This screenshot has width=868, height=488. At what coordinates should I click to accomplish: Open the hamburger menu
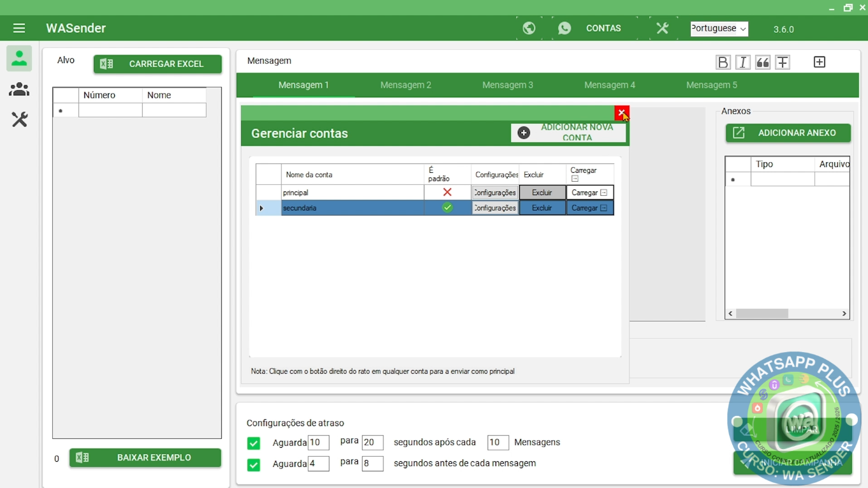click(19, 28)
